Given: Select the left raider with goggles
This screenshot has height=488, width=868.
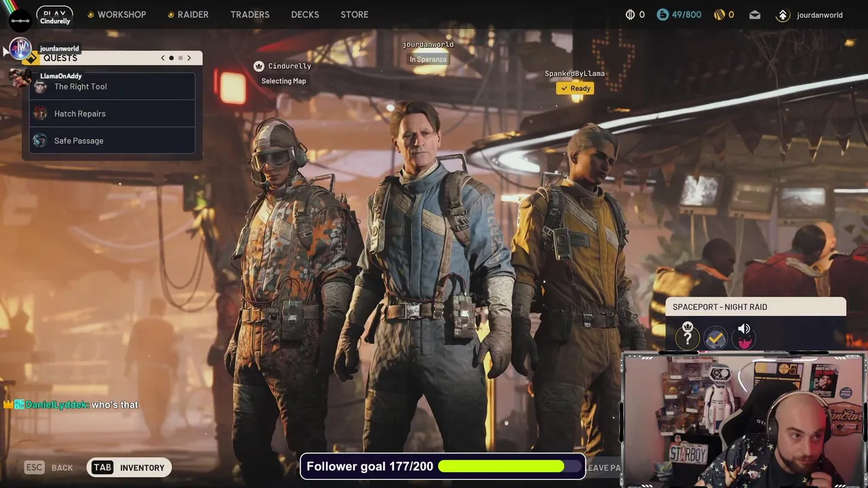Looking at the screenshot, I should (x=292, y=291).
